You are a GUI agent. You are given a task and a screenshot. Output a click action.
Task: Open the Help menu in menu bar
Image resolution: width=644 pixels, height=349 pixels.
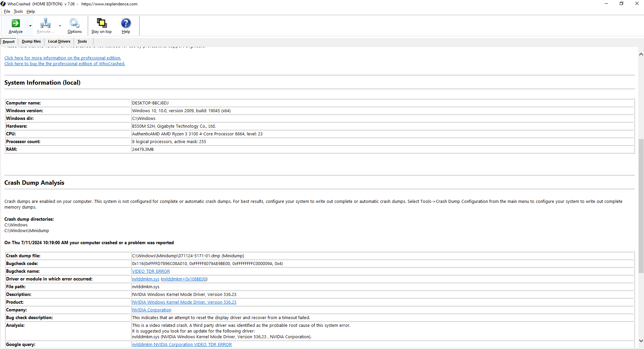click(31, 11)
